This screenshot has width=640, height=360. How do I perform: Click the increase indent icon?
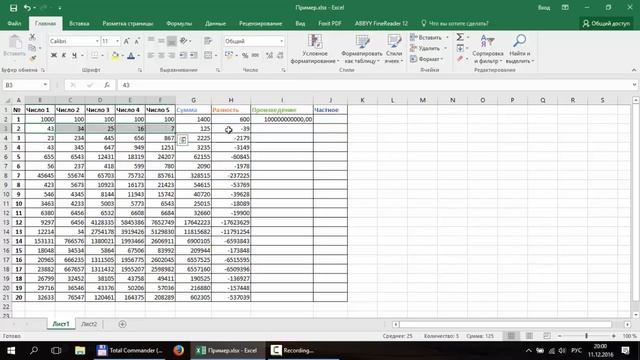pos(193,55)
